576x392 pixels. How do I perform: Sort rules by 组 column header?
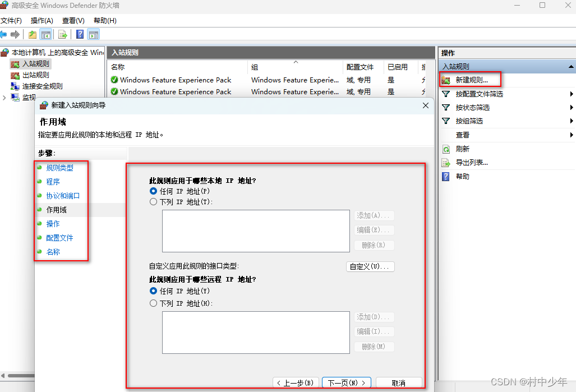click(296, 67)
